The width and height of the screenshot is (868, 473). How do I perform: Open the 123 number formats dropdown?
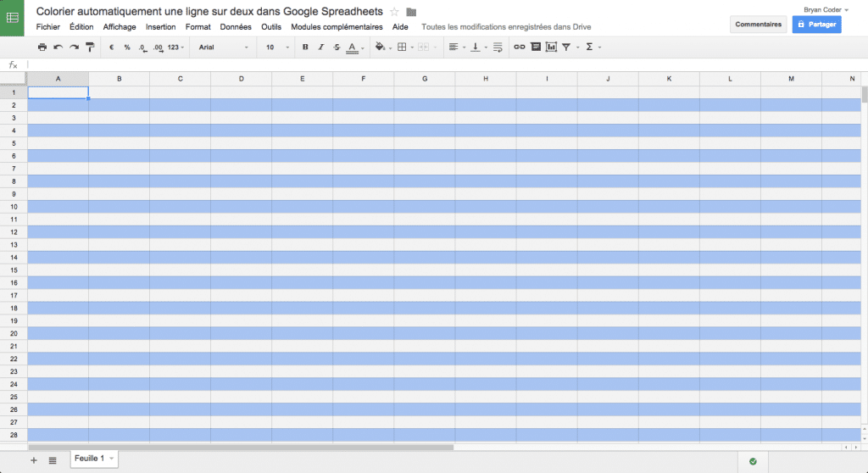(175, 47)
